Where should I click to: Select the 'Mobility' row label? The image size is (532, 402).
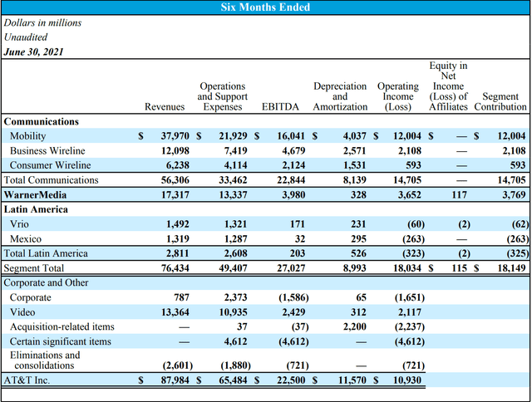tap(27, 136)
